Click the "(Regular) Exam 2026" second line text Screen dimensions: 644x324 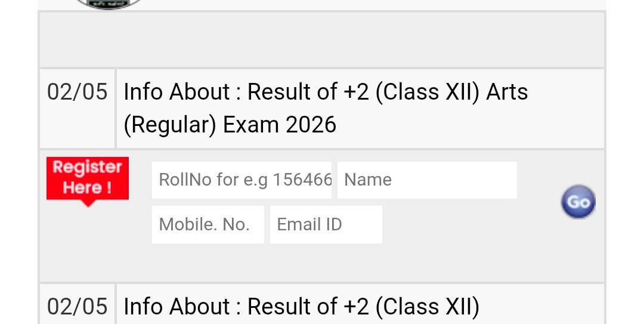[230, 125]
